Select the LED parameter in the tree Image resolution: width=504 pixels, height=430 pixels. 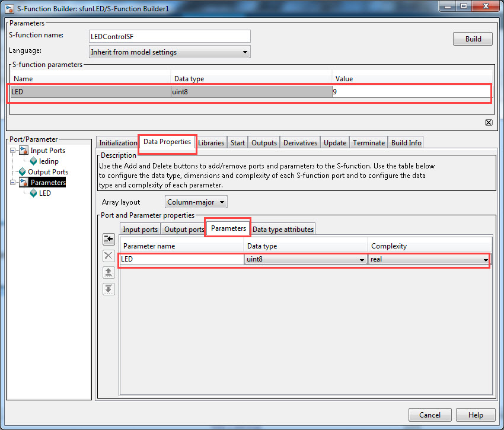point(46,193)
